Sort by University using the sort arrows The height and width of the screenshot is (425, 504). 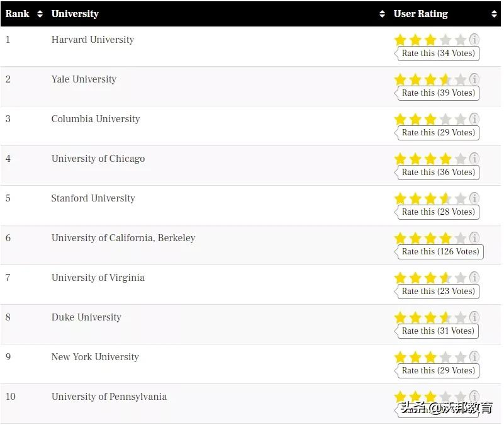pyautogui.click(x=382, y=14)
